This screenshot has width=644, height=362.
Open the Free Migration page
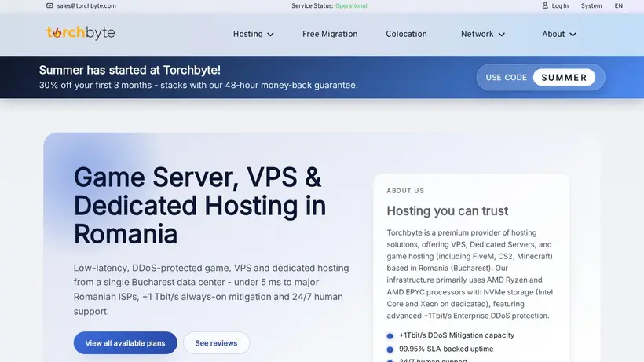[330, 34]
